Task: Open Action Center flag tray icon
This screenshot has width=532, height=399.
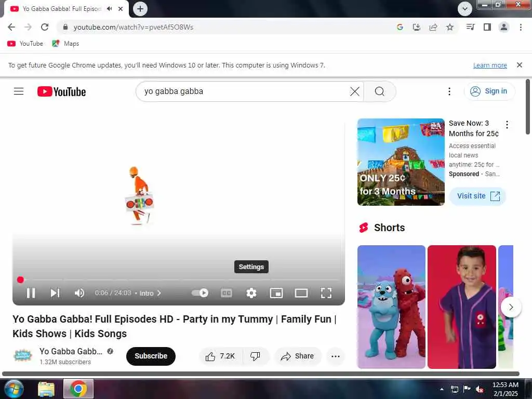Action: coord(467,389)
